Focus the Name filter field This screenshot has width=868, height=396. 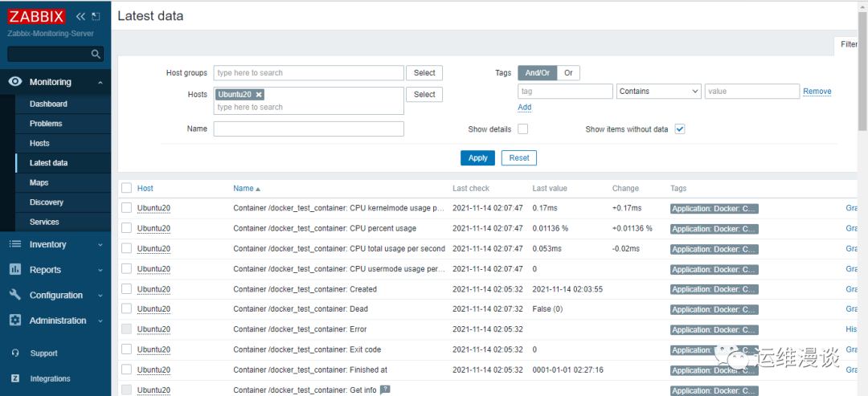click(x=309, y=129)
